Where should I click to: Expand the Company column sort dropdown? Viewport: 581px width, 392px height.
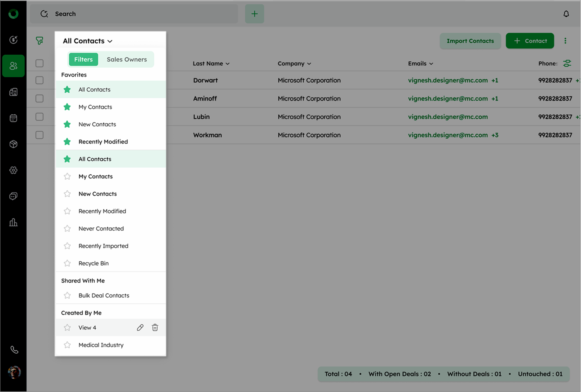309,64
